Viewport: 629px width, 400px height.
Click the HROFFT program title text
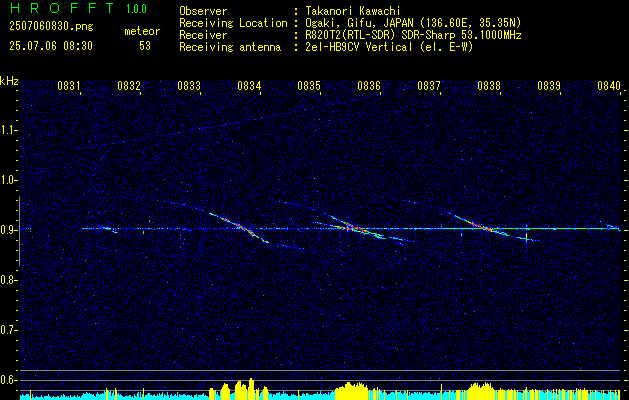[x=62, y=8]
